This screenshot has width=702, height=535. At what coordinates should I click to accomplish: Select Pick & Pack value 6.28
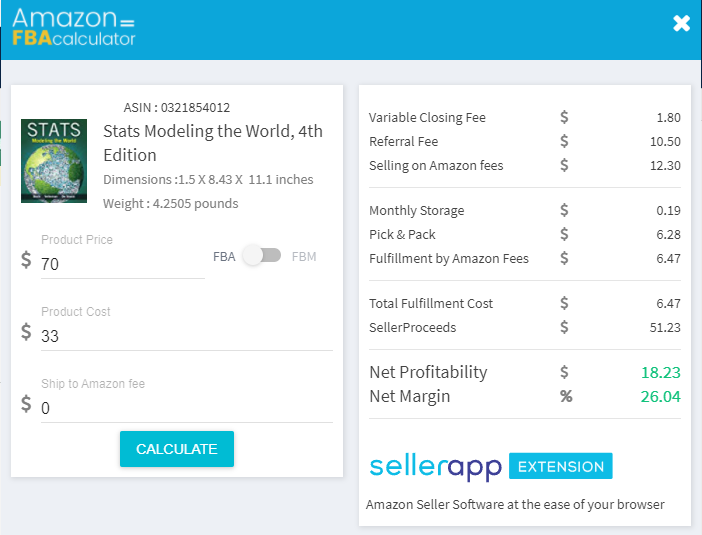point(668,235)
